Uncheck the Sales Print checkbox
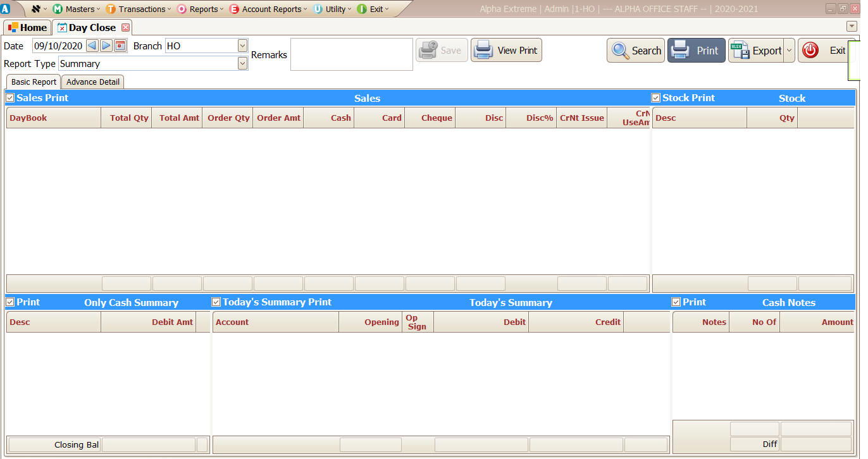The width and height of the screenshot is (868, 459). tap(9, 98)
